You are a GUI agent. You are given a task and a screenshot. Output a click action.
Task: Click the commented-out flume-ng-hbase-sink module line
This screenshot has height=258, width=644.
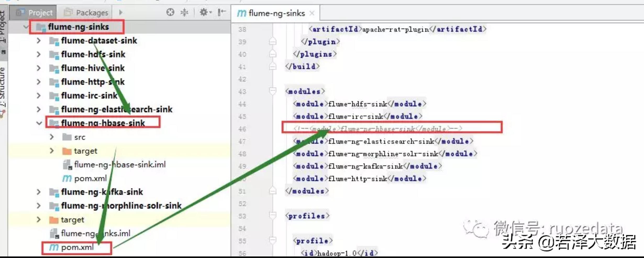tap(378, 128)
